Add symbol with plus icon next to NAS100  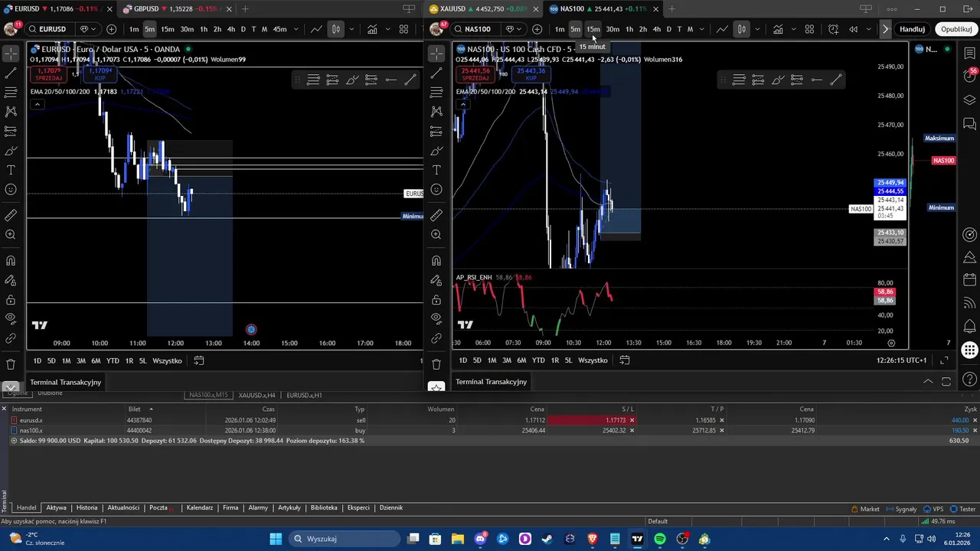click(537, 29)
